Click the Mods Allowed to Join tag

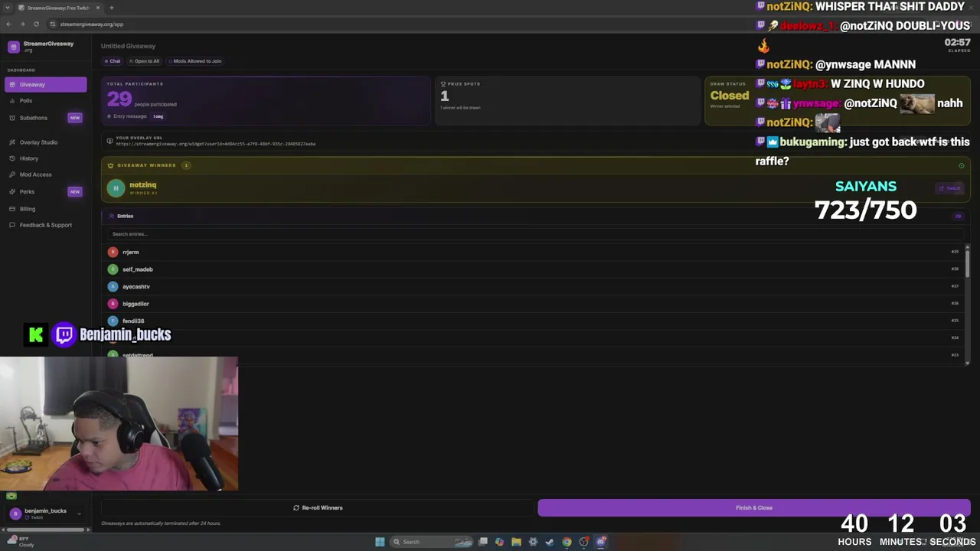pos(195,61)
